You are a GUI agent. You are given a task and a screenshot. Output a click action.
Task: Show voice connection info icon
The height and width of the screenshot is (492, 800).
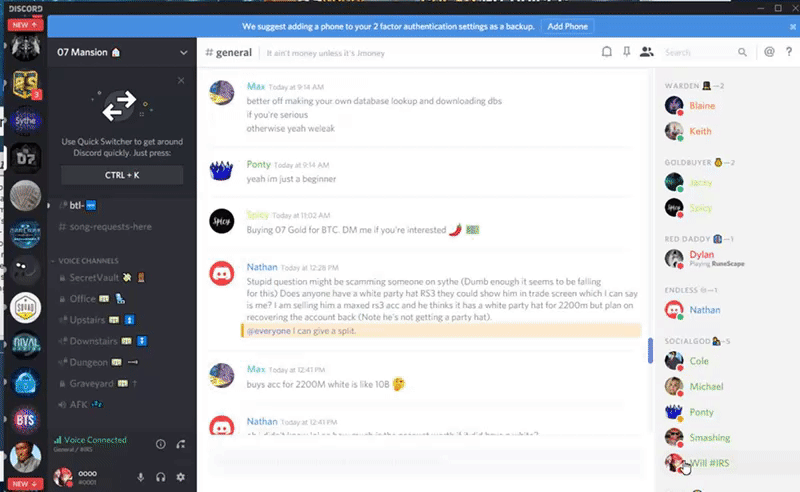[160, 444]
